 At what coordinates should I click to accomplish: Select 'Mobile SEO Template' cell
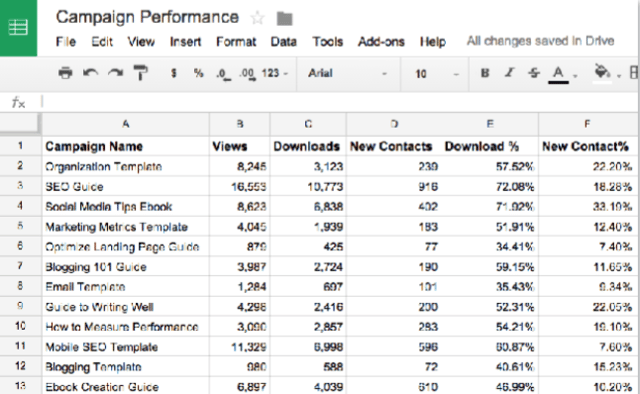[126, 347]
